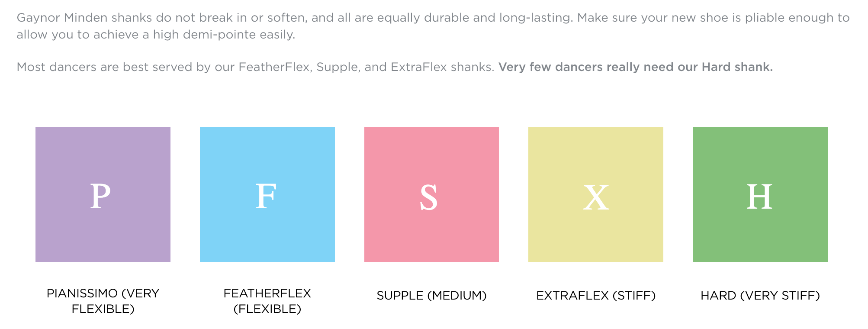Image resolution: width=868 pixels, height=329 pixels.
Task: Open the PIANISSIMO (VERY FLEXIBLE) label
Action: [x=103, y=301]
